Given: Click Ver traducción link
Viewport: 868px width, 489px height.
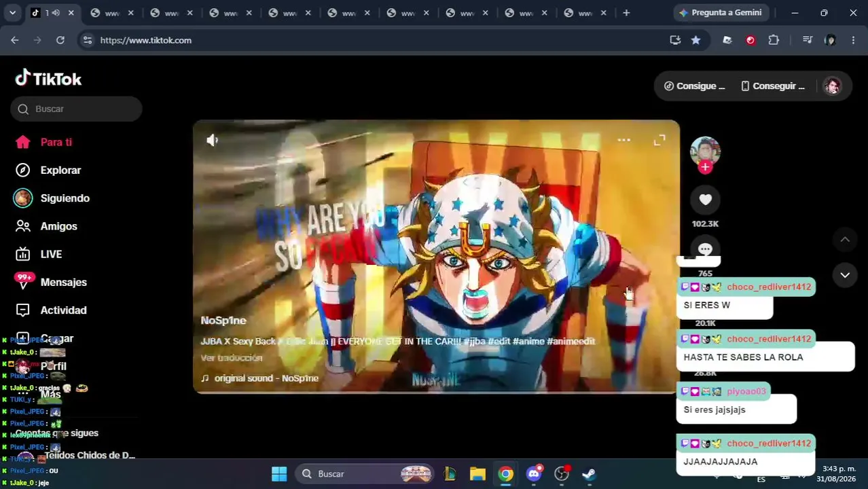Looking at the screenshot, I should (x=231, y=357).
